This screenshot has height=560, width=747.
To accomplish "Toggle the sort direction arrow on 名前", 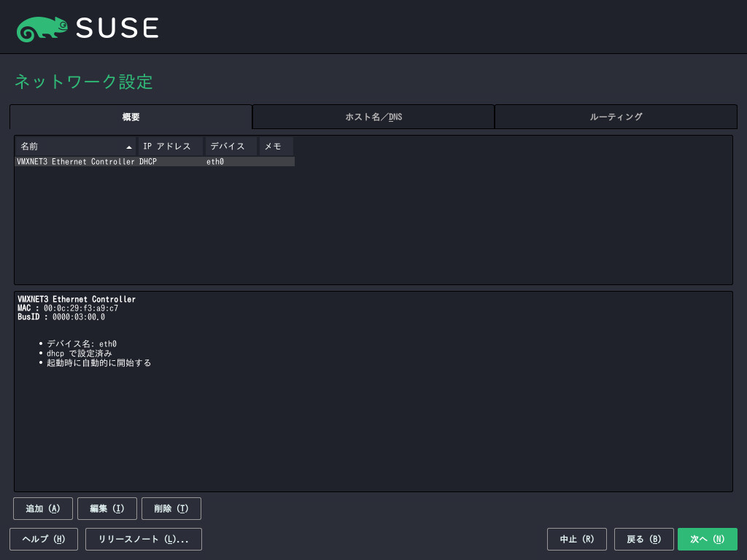I will tap(129, 147).
